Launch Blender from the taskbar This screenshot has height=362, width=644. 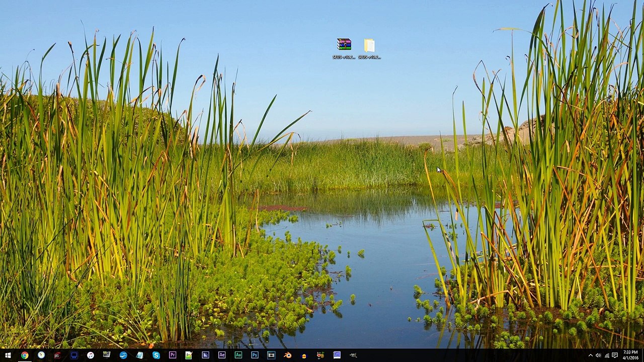click(287, 355)
